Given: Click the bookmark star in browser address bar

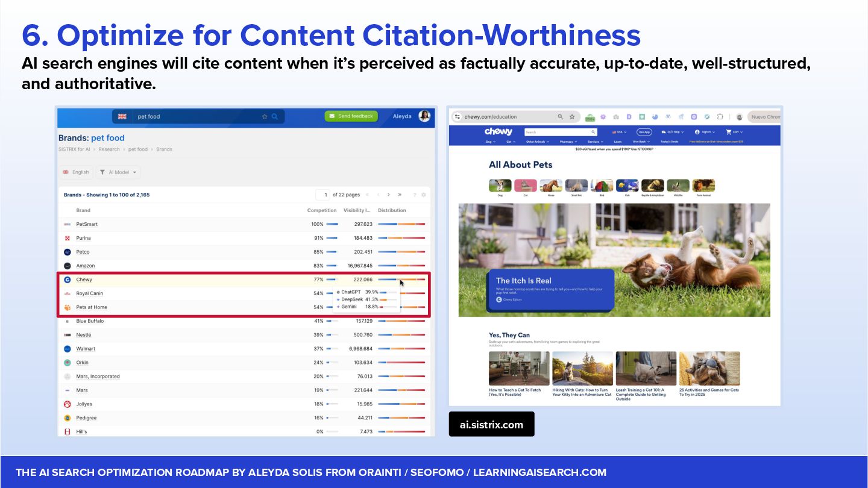Looking at the screenshot, I should point(572,117).
